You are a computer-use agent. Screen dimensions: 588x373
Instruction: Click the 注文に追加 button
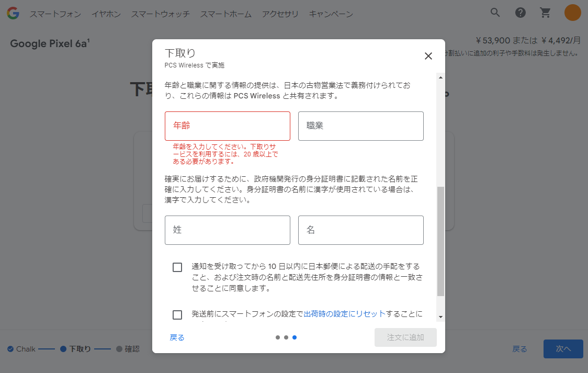[x=405, y=337]
